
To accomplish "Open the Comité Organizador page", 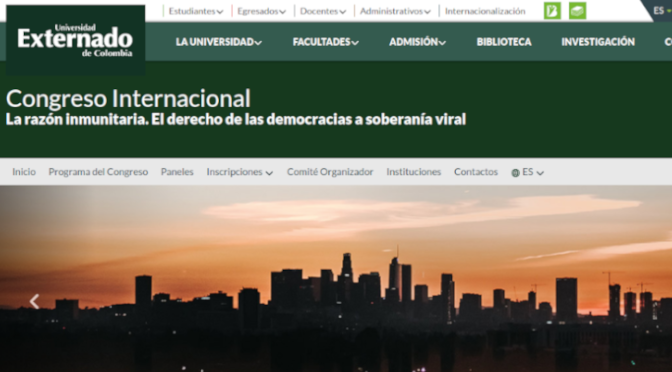I will (330, 172).
